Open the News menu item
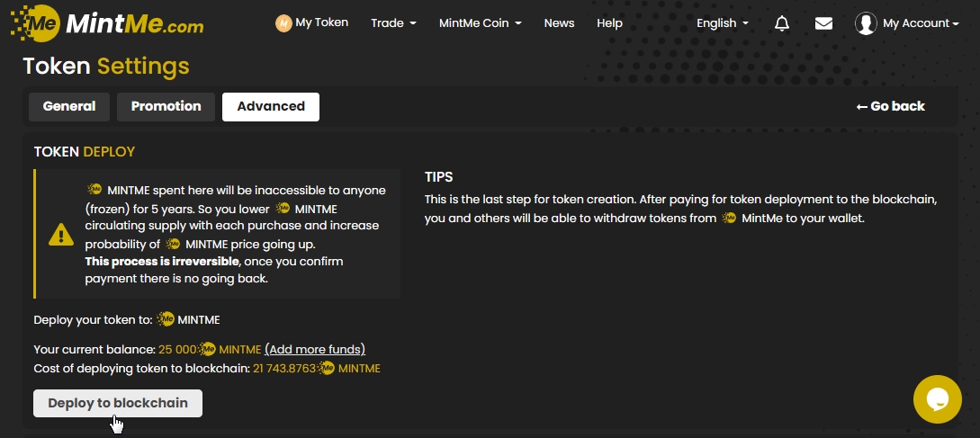The height and width of the screenshot is (438, 980). click(x=559, y=23)
